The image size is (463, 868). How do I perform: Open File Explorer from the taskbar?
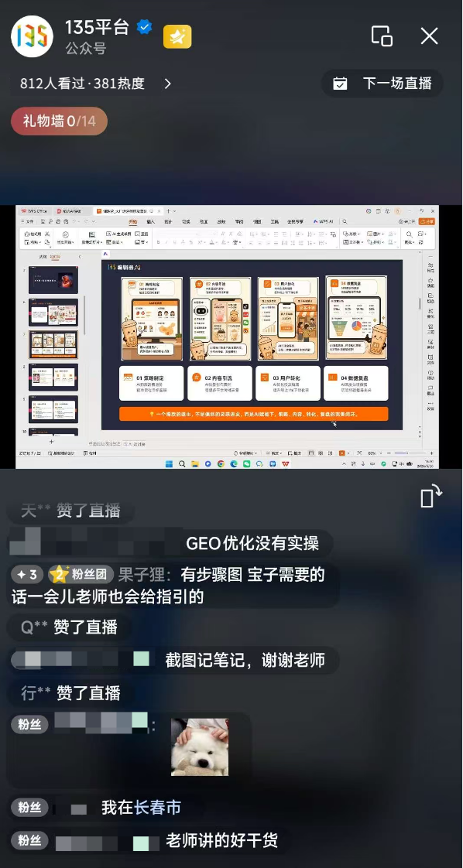coord(195,463)
